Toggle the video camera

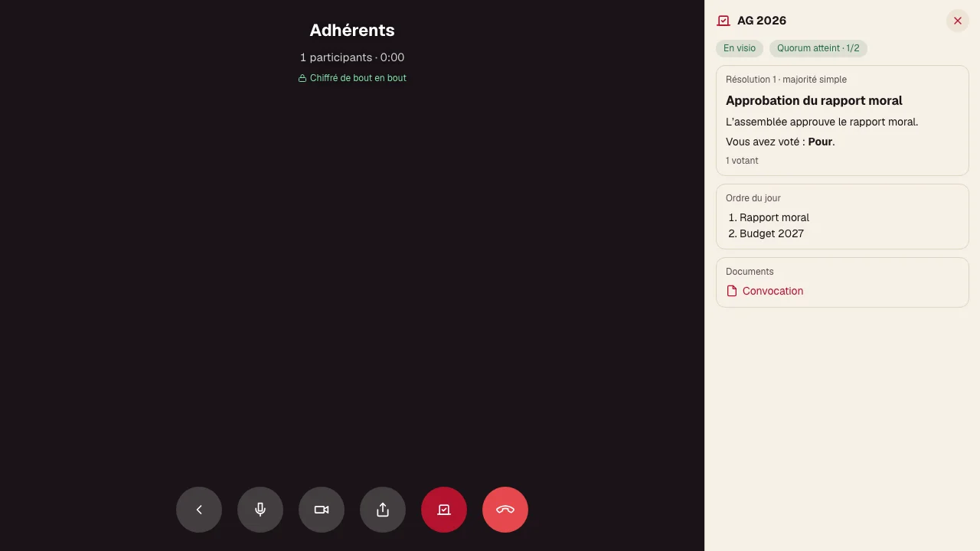(322, 510)
